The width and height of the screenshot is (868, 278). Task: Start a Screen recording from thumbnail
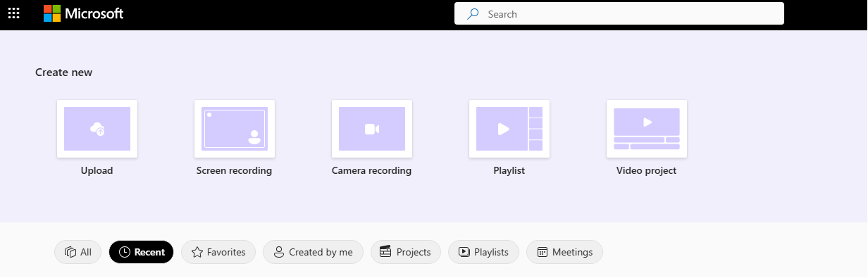point(235,129)
